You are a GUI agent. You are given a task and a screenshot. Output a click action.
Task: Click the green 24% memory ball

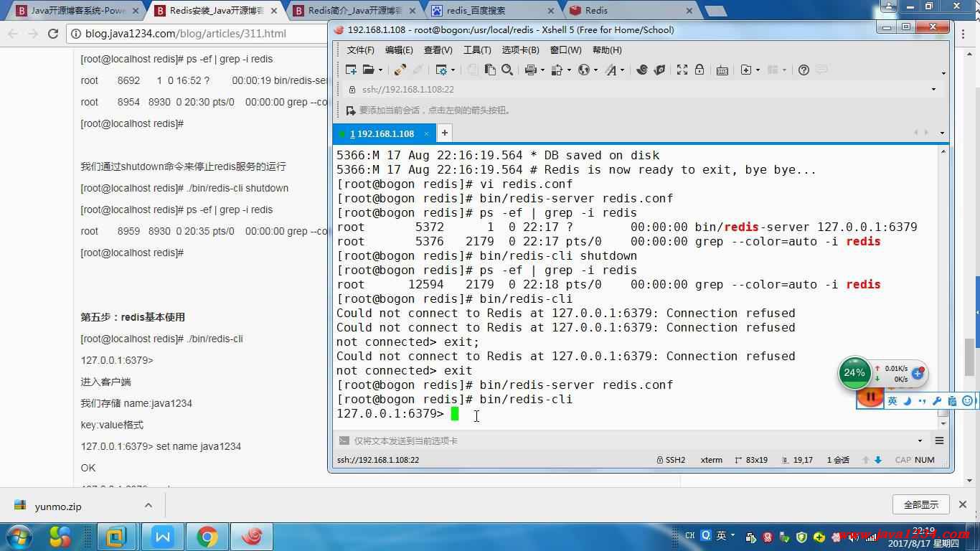pos(854,372)
